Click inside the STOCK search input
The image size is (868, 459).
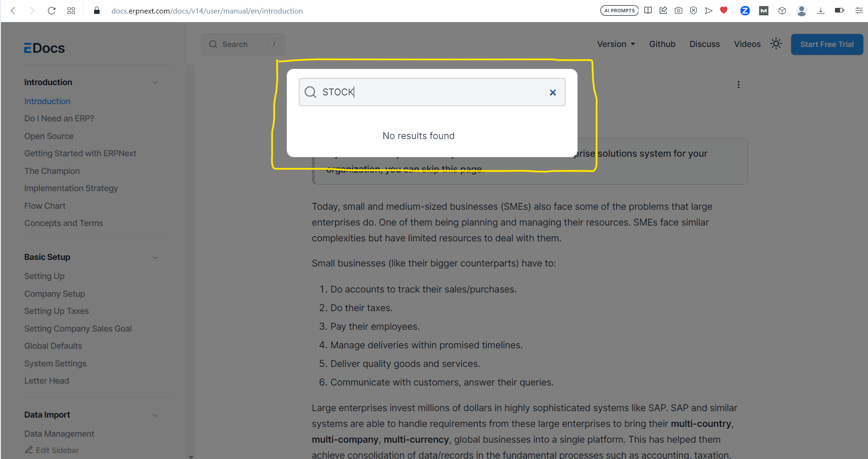click(x=433, y=92)
